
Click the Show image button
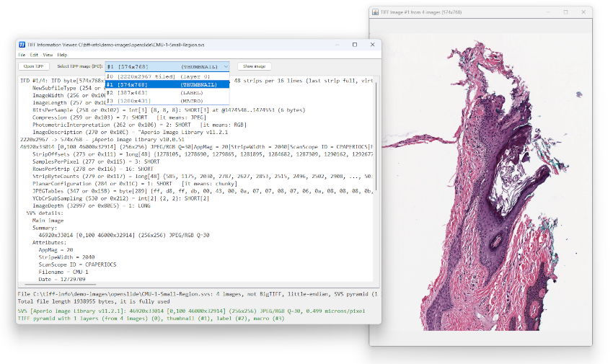(x=255, y=66)
